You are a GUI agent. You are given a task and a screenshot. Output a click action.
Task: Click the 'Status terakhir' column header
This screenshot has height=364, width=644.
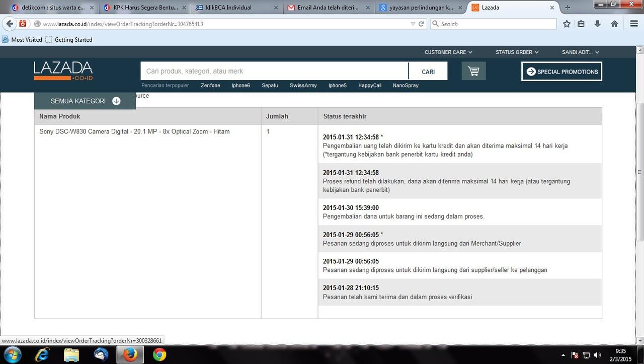345,116
